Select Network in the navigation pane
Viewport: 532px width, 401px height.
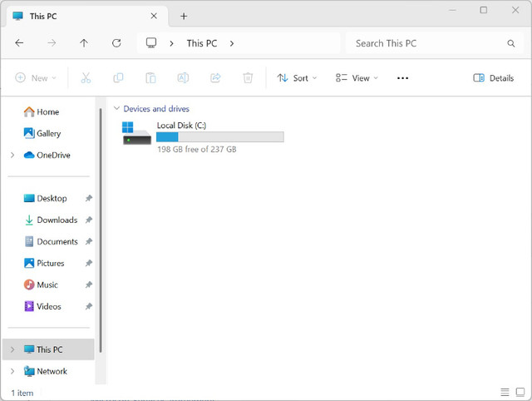point(45,371)
